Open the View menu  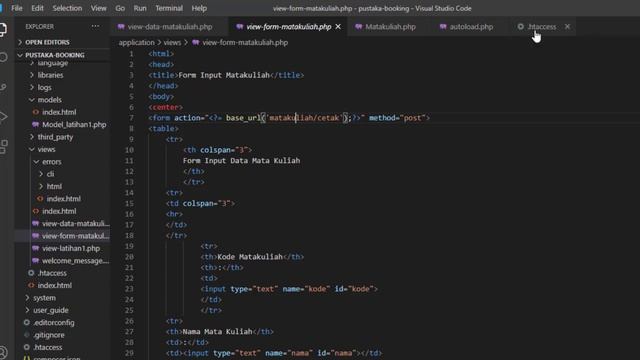click(x=98, y=8)
